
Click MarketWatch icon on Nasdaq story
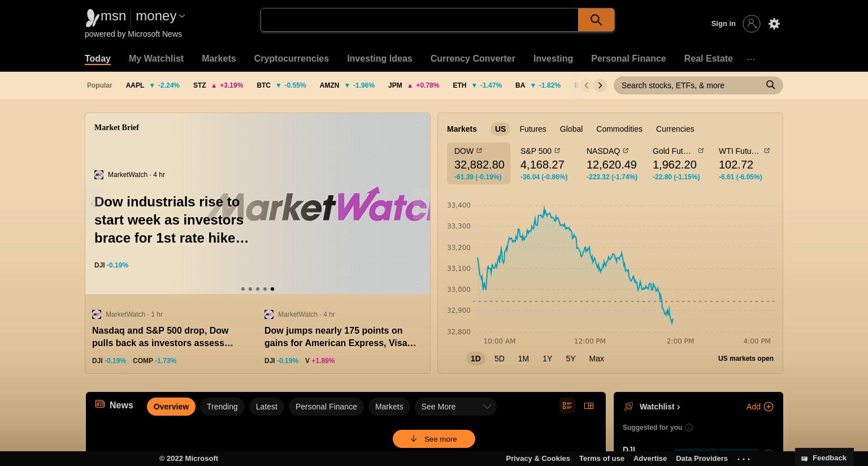(97, 314)
